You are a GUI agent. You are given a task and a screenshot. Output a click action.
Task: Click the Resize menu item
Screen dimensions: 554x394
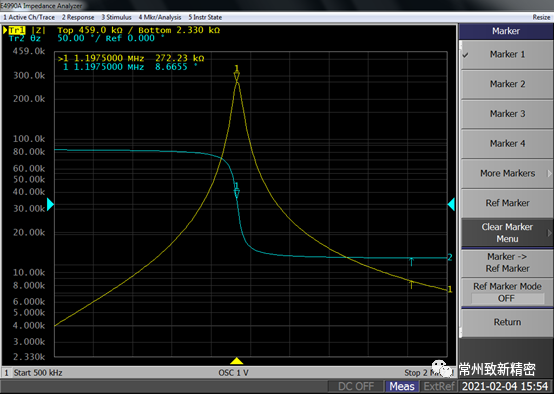tap(541, 17)
